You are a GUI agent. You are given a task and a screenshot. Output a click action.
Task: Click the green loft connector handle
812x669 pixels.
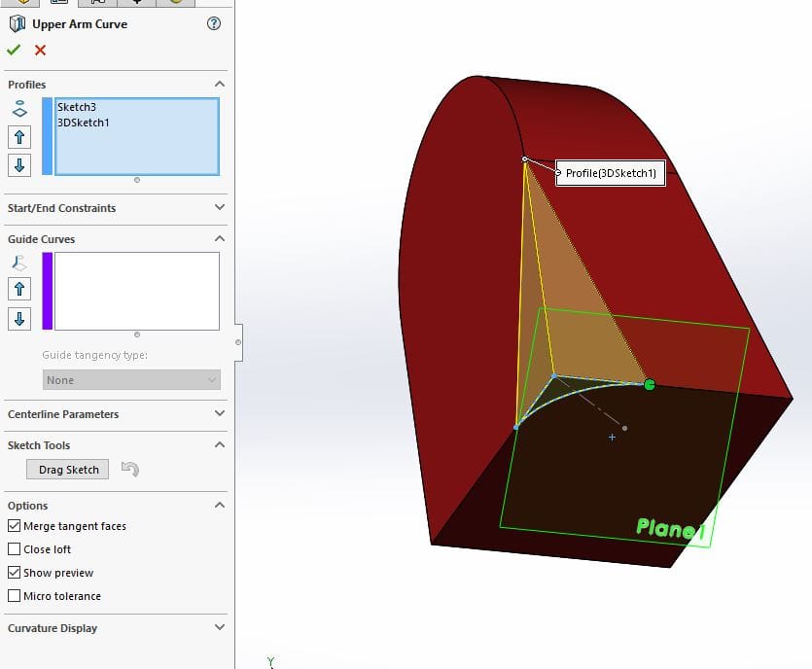[650, 384]
